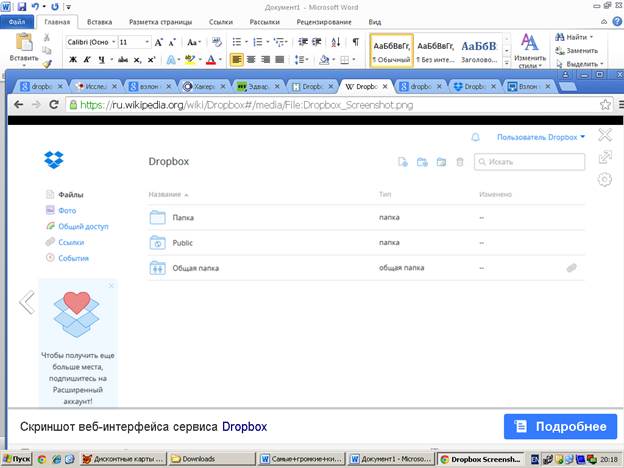Open media viewer settings gear icon
Image resolution: width=624 pixels, height=468 pixels.
pyautogui.click(x=604, y=179)
